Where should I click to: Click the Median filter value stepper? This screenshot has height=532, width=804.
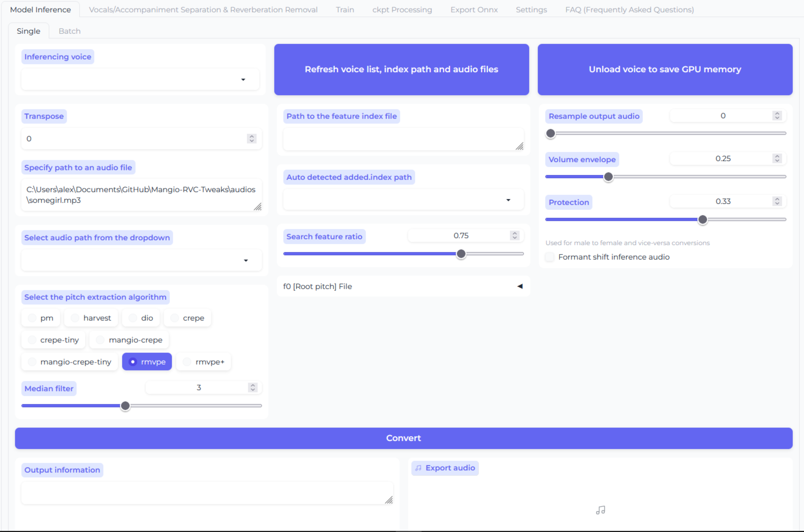pos(253,387)
